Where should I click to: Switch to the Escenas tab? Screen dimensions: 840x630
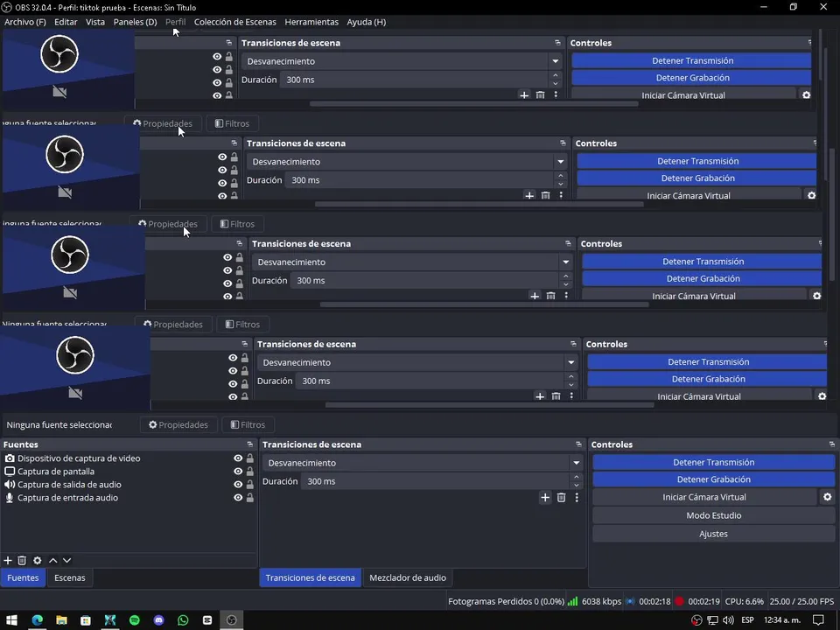tap(70, 578)
